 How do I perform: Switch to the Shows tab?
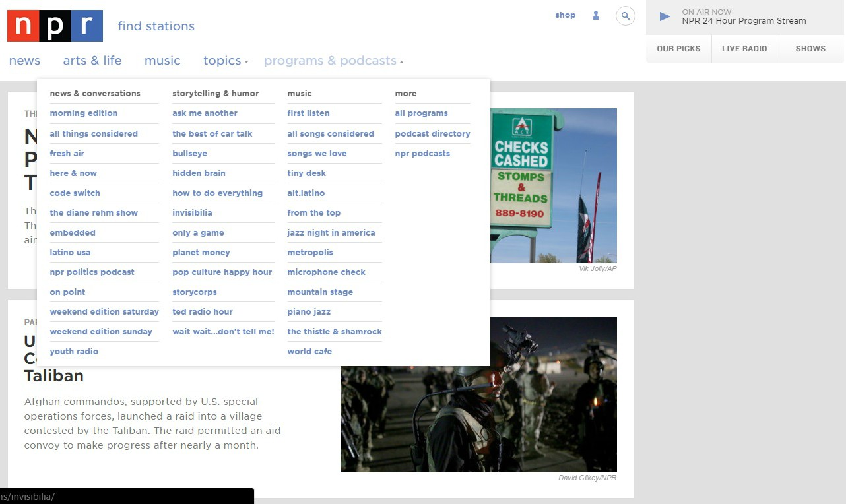click(x=810, y=49)
